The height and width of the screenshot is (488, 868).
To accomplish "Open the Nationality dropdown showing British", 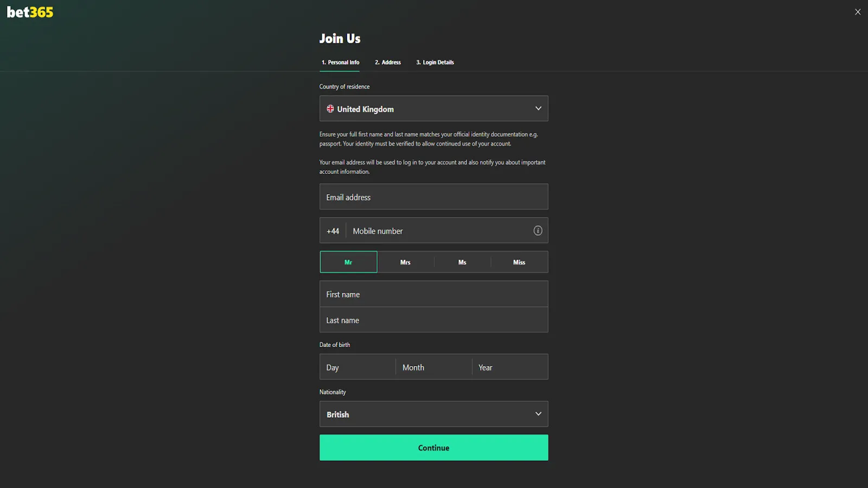I will click(x=433, y=414).
